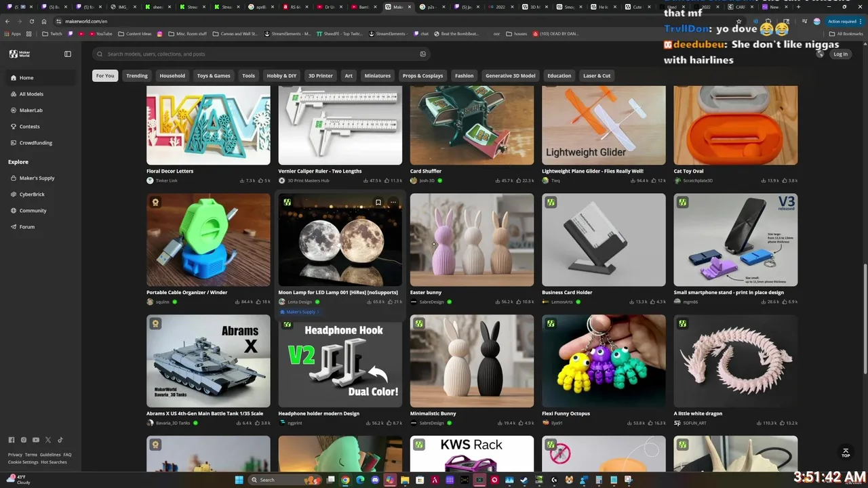The width and height of the screenshot is (868, 488).
Task: Click the Instagram icon in the sidebar footer
Action: 24,440
